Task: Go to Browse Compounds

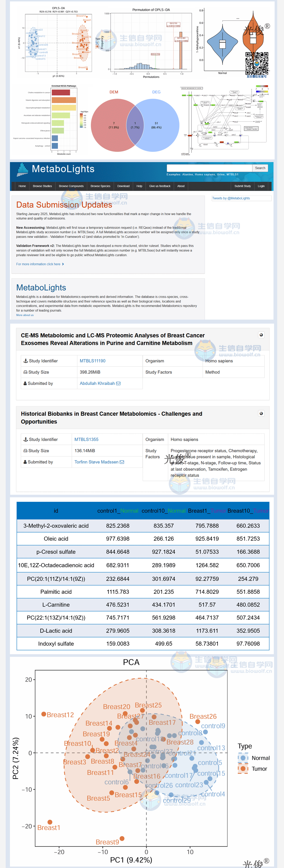Action: point(71,186)
